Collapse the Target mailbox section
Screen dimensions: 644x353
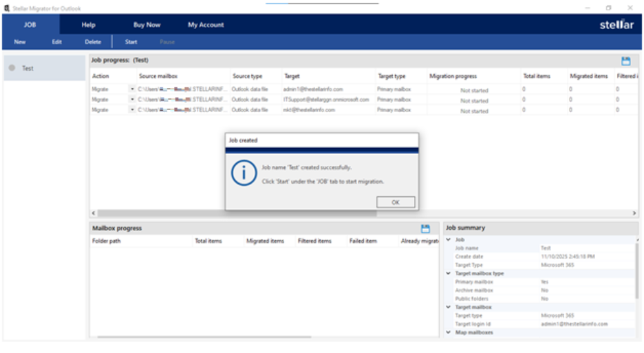pyautogui.click(x=449, y=307)
